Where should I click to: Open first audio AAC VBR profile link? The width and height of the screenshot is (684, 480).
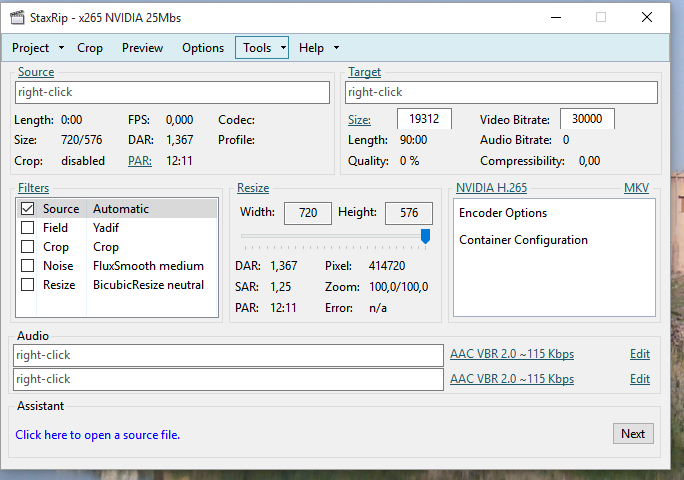(x=512, y=354)
